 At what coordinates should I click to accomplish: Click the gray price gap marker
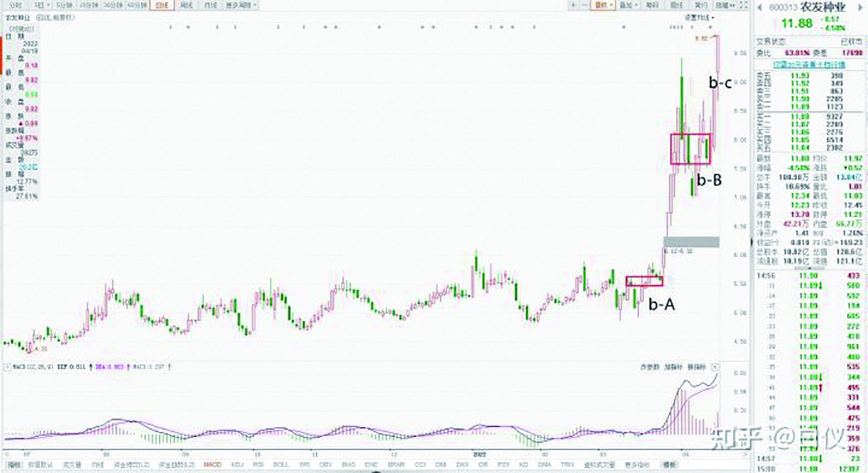pyautogui.click(x=691, y=242)
